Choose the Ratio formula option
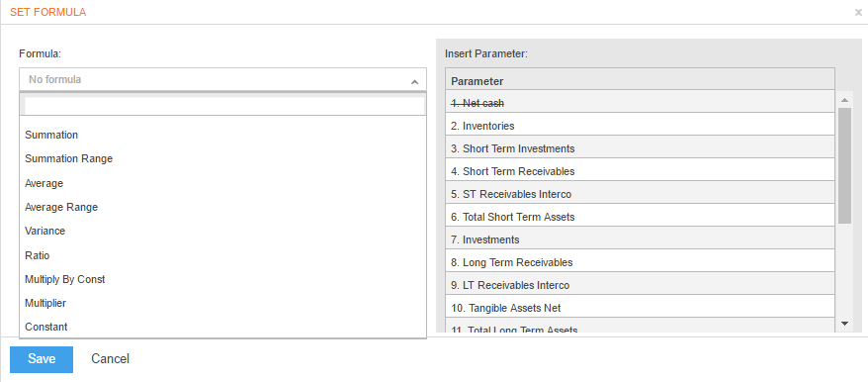The width and height of the screenshot is (868, 382). tap(222, 255)
